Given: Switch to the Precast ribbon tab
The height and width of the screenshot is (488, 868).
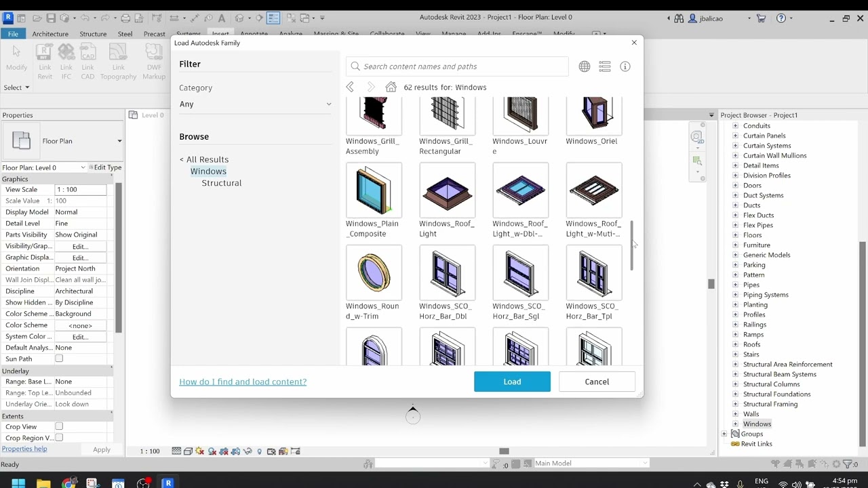Looking at the screenshot, I should coord(155,34).
